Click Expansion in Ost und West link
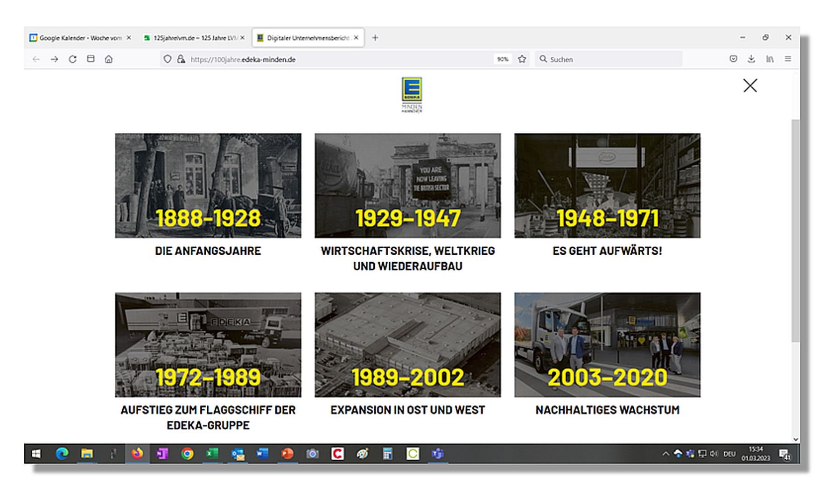This screenshot has width=840, height=504. pos(407,410)
